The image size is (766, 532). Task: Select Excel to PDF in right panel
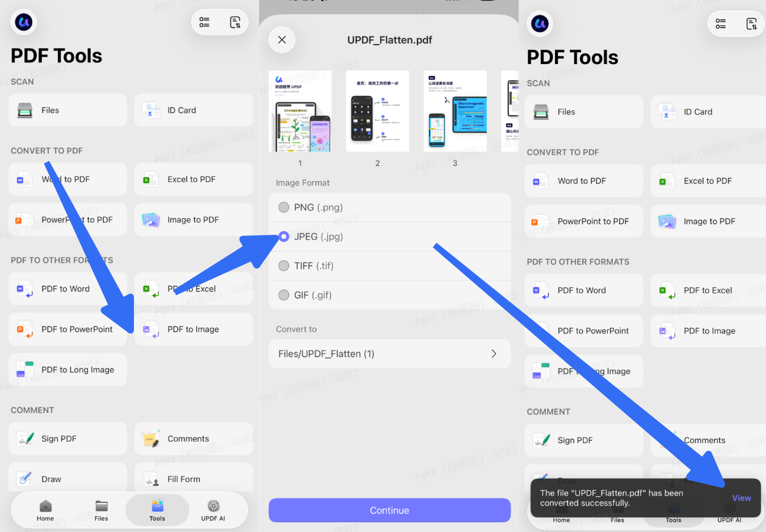708,181
